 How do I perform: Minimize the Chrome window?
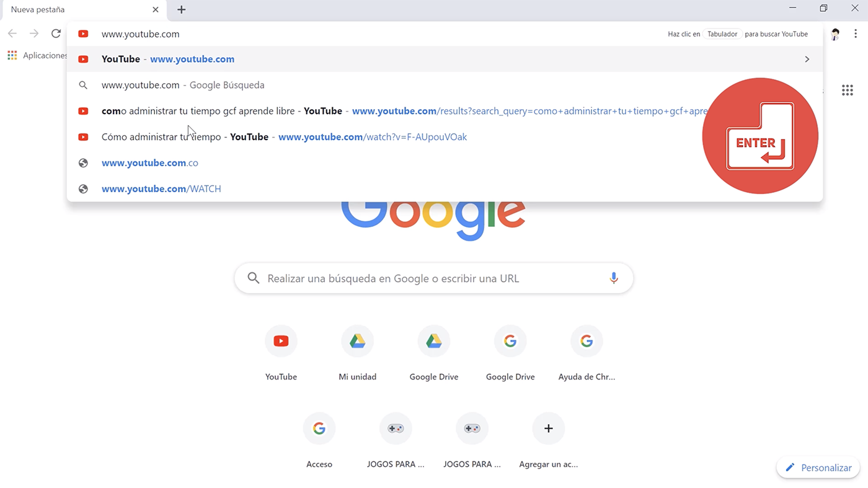[792, 8]
